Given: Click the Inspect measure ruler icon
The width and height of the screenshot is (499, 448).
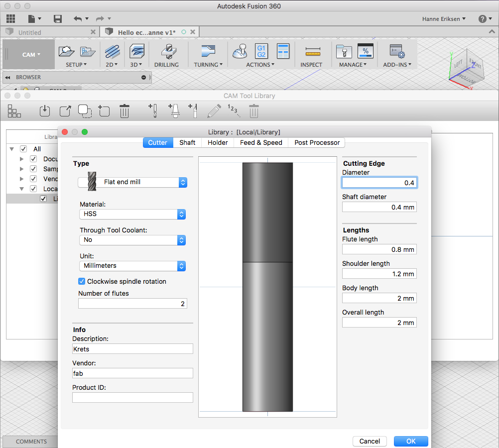Looking at the screenshot, I should tap(313, 51).
